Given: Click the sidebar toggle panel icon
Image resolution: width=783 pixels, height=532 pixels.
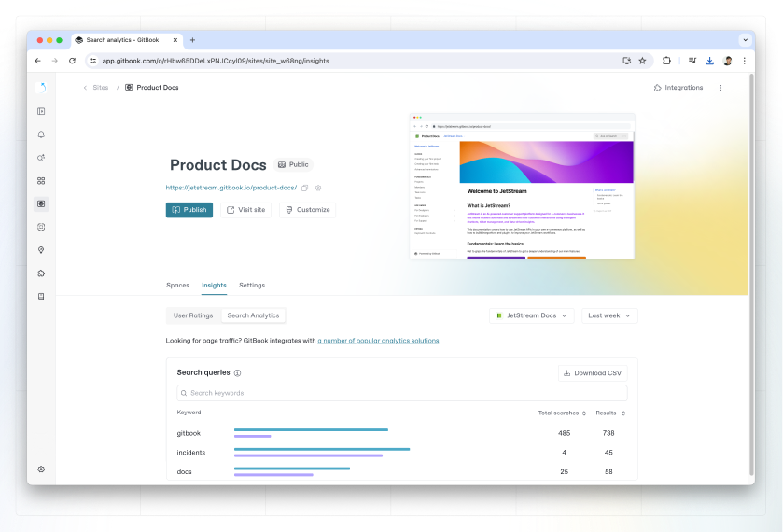Looking at the screenshot, I should (x=41, y=111).
